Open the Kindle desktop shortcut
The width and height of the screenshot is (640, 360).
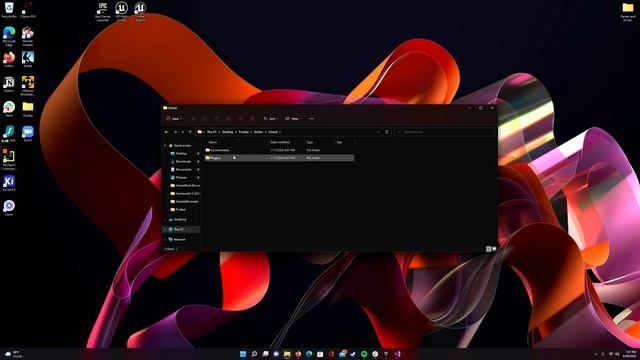(28, 59)
